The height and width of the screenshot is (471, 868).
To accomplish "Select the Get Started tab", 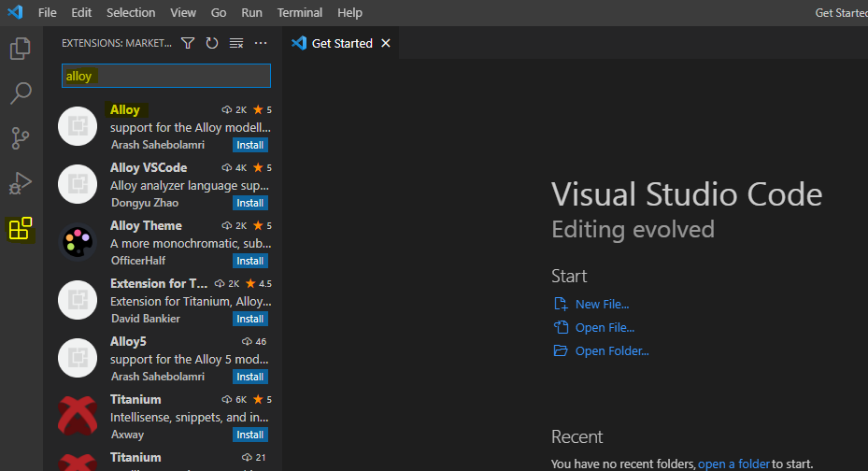I will (342, 43).
